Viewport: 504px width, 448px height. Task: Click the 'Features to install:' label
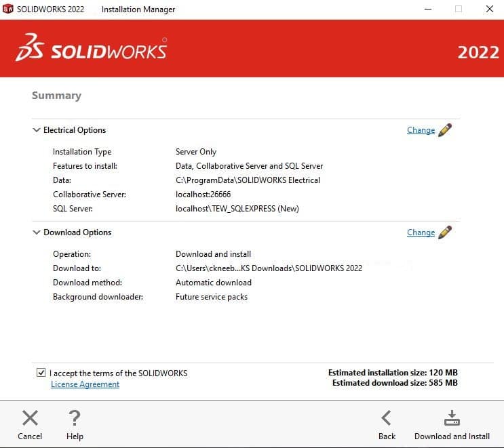click(x=85, y=166)
